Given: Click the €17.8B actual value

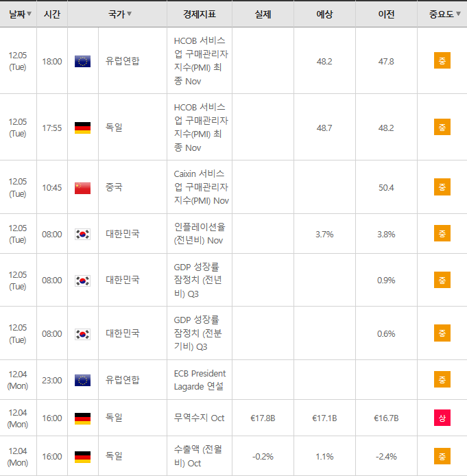Looking at the screenshot, I should coord(263,418).
